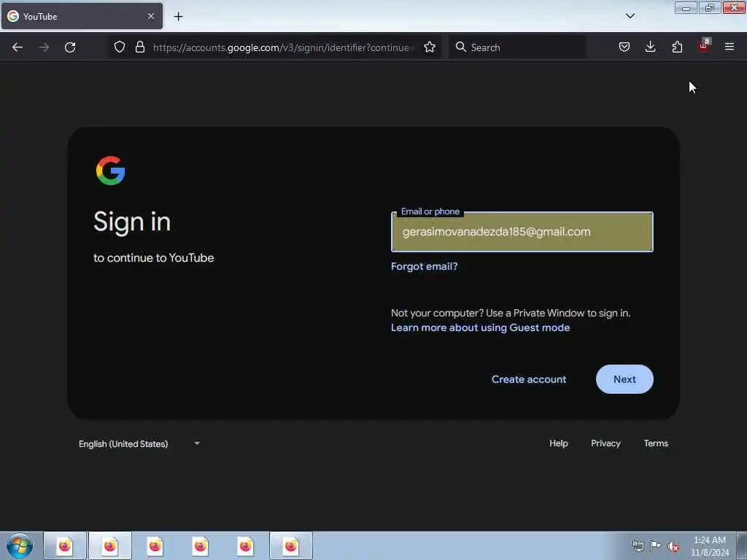Reload the page with the refresh icon
Image resolution: width=747 pixels, height=560 pixels.
pos(70,47)
